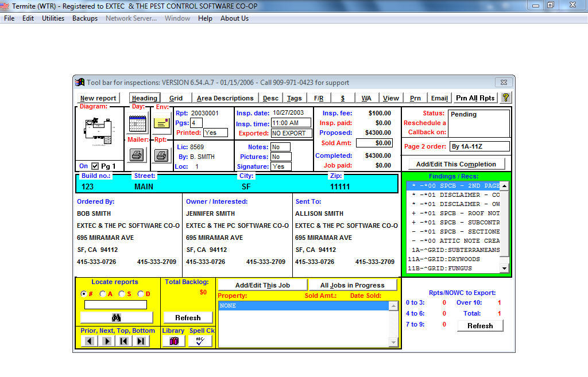Click the Insp. time field
588x377 pixels.
pos(291,123)
